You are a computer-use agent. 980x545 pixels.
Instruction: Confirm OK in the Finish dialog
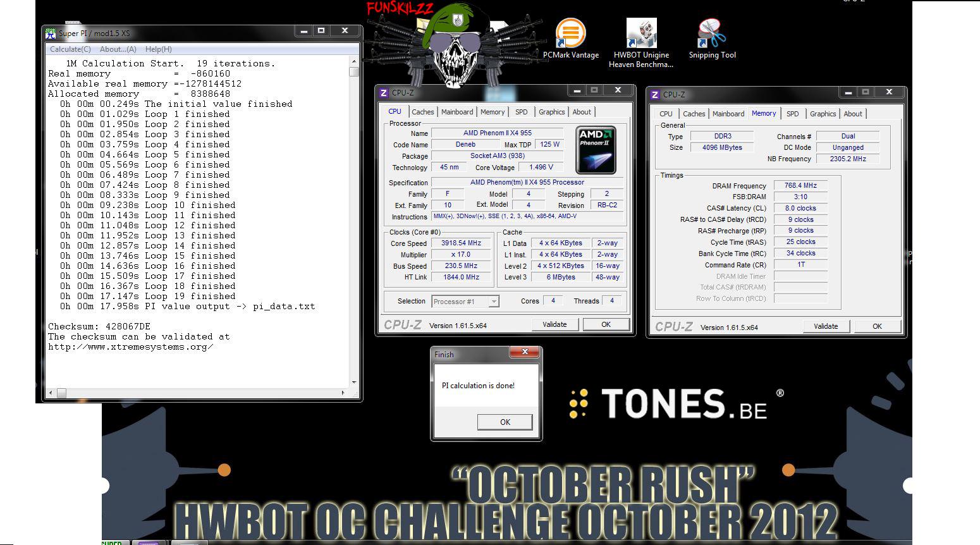pos(505,422)
